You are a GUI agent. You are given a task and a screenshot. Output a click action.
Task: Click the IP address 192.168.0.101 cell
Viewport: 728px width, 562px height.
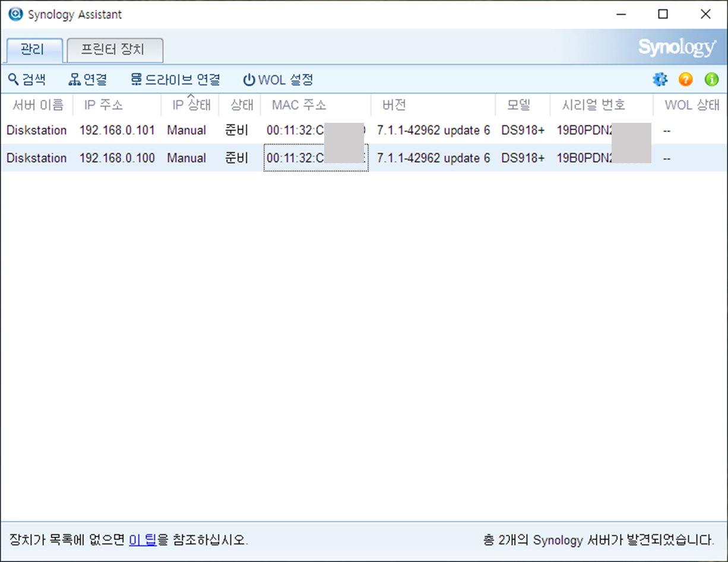pyautogui.click(x=117, y=130)
